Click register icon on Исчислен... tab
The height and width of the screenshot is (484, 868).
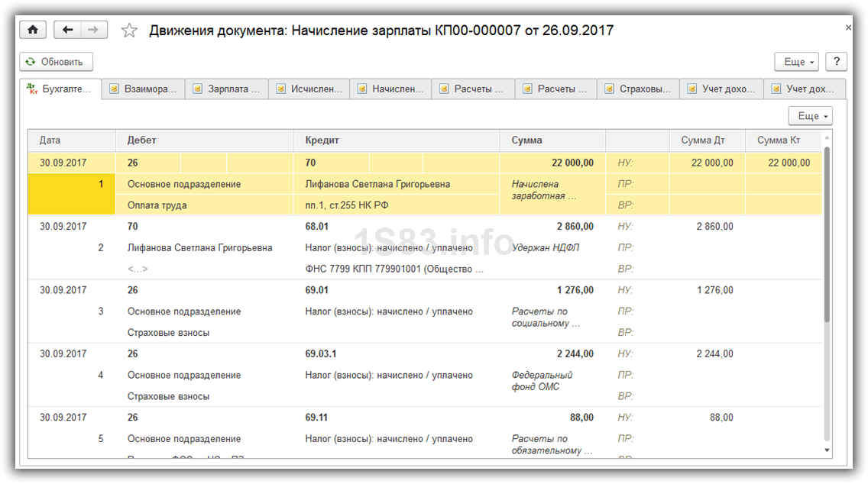point(280,89)
